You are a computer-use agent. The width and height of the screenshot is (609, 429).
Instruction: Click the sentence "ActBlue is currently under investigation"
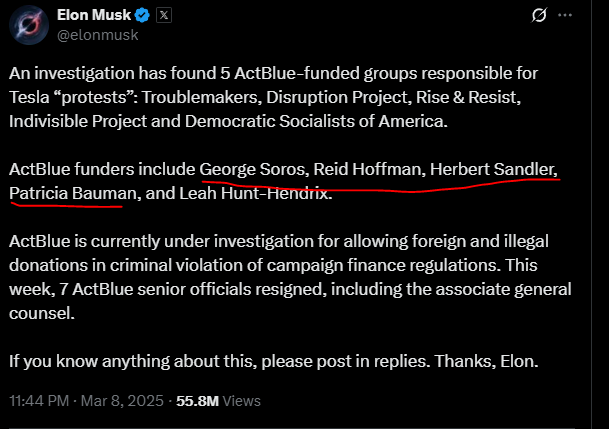tap(155, 241)
